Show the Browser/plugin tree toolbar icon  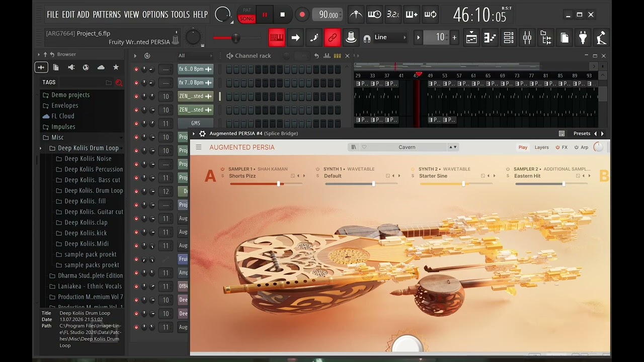click(x=546, y=37)
